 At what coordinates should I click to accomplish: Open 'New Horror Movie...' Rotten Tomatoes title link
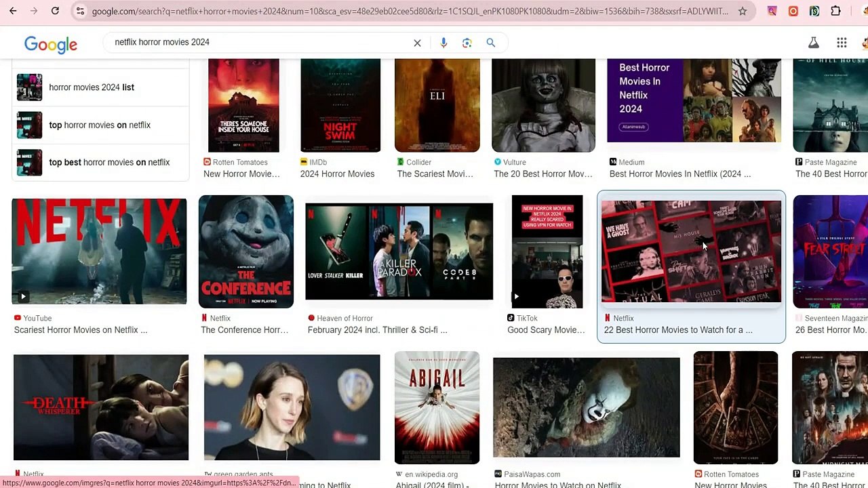pyautogui.click(x=241, y=174)
